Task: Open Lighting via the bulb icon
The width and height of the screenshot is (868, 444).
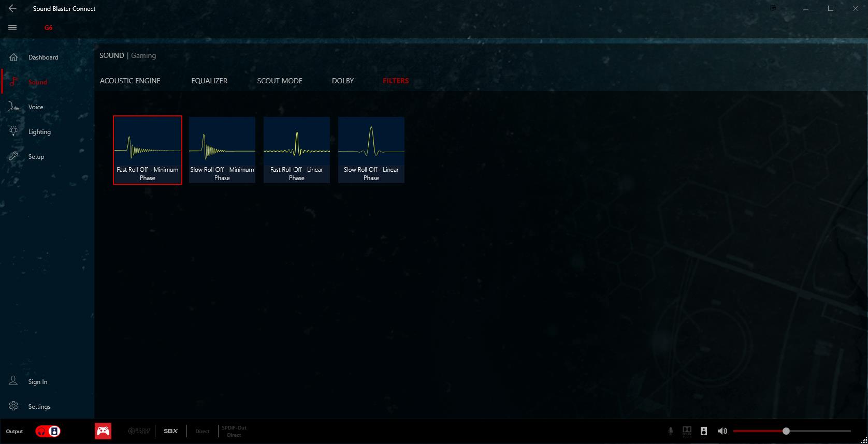Action: tap(14, 131)
